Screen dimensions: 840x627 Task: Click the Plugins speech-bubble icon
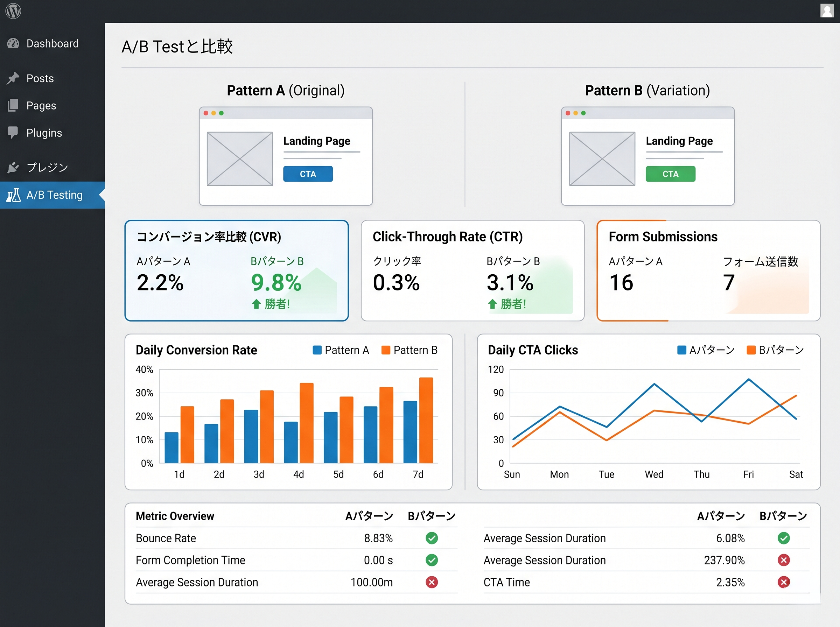pyautogui.click(x=13, y=133)
